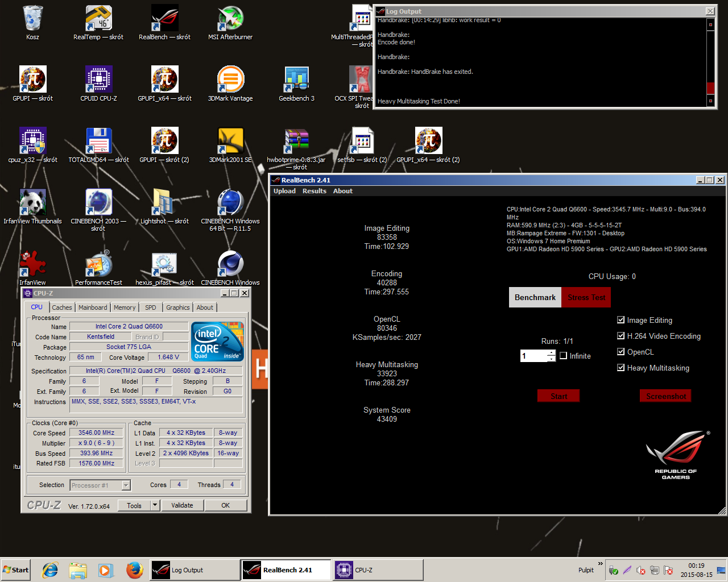728x582 pixels.
Task: Select the Benchmark tab in RealBench
Action: pyautogui.click(x=535, y=297)
